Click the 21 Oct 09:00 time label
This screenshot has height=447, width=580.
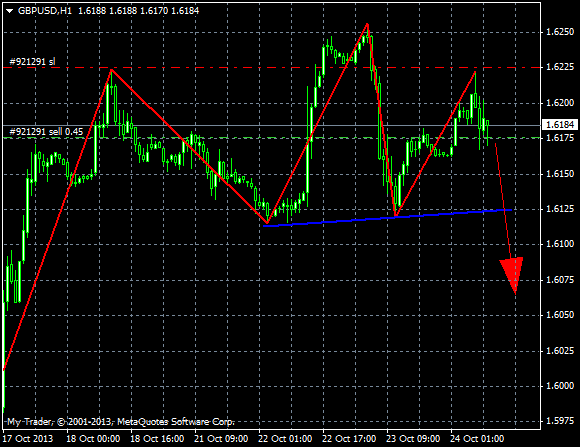[x=221, y=439]
